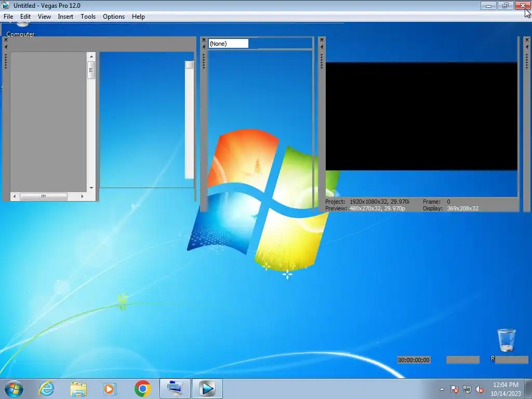The image size is (532, 399).
Task: Open the File menu
Action: [8, 17]
